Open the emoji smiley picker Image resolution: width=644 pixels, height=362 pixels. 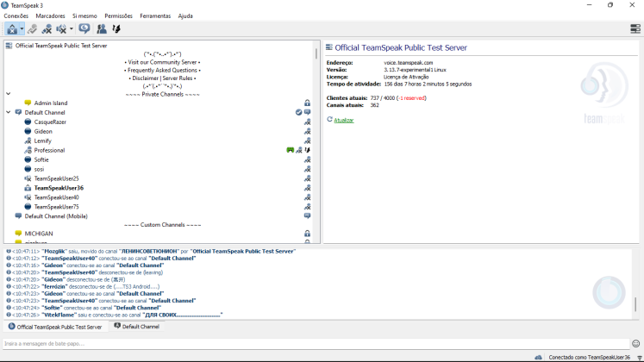tap(636, 344)
